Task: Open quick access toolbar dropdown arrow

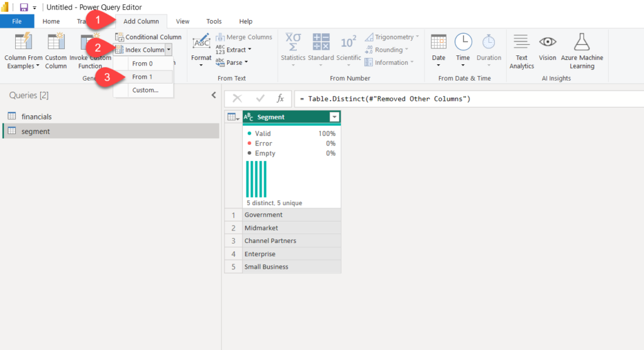Action: pos(35,8)
